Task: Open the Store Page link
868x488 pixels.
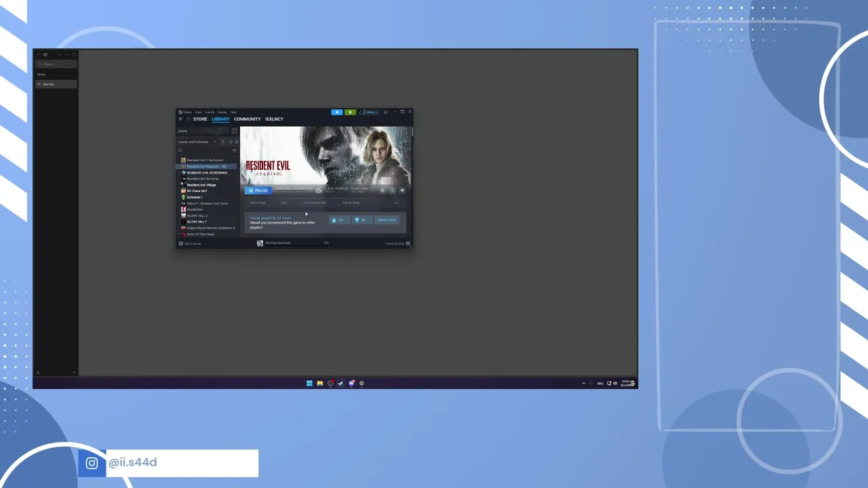Action: (258, 203)
